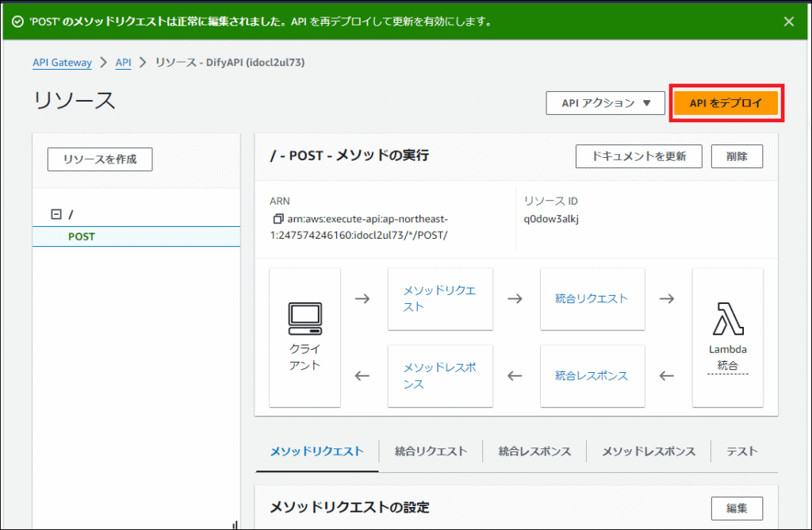Click the ドキュメントを更新 button
The width and height of the screenshot is (812, 530).
638,156
